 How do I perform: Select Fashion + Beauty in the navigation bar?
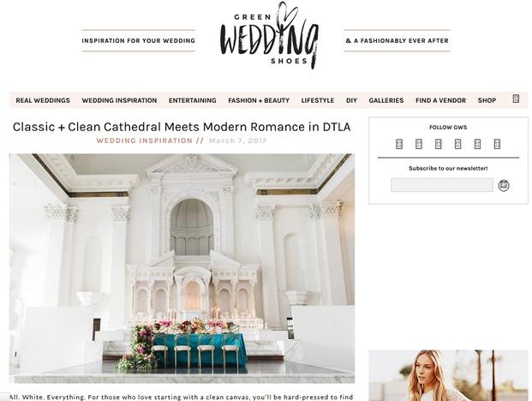259,100
